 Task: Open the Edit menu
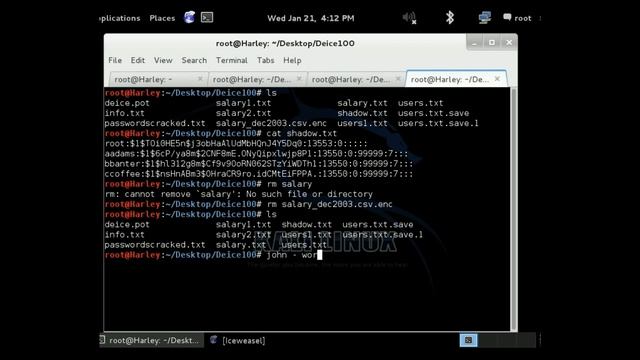[x=138, y=60]
